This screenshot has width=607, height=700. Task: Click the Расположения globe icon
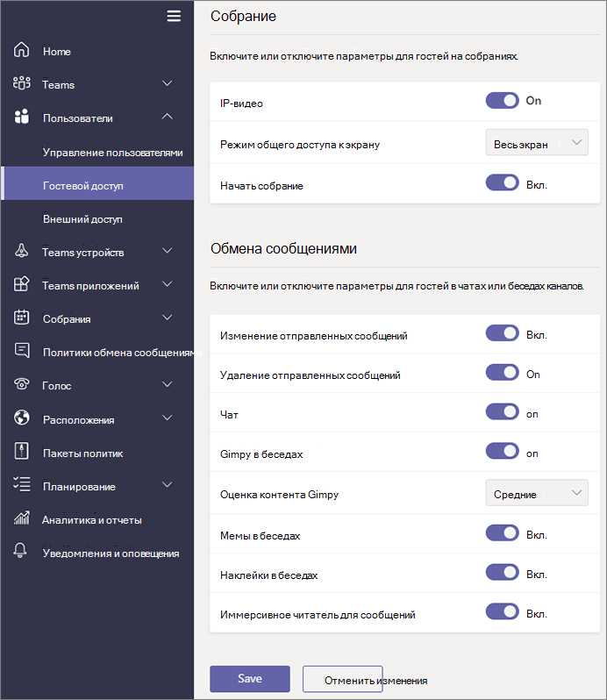click(x=22, y=419)
